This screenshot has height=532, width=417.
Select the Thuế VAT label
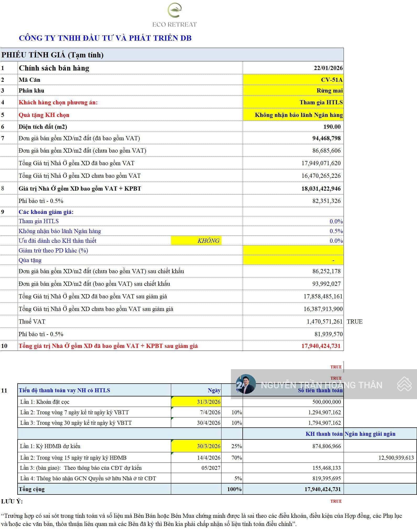(x=32, y=321)
